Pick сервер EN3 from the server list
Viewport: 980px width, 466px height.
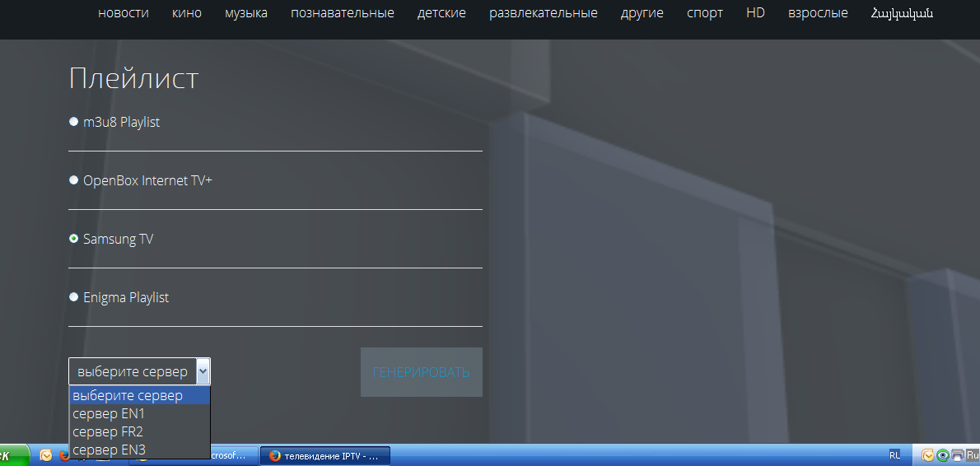[x=109, y=450]
